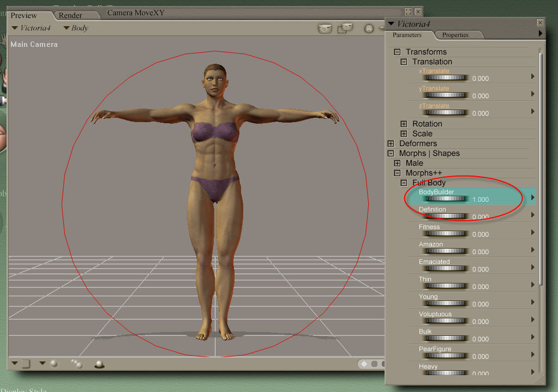Open the BodyBuilder dial options arrow

click(533, 197)
